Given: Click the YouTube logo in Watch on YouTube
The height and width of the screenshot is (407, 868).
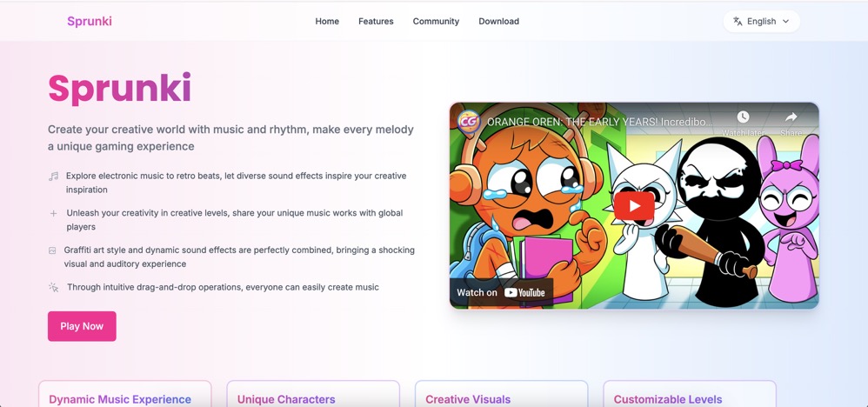Looking at the screenshot, I should point(524,292).
